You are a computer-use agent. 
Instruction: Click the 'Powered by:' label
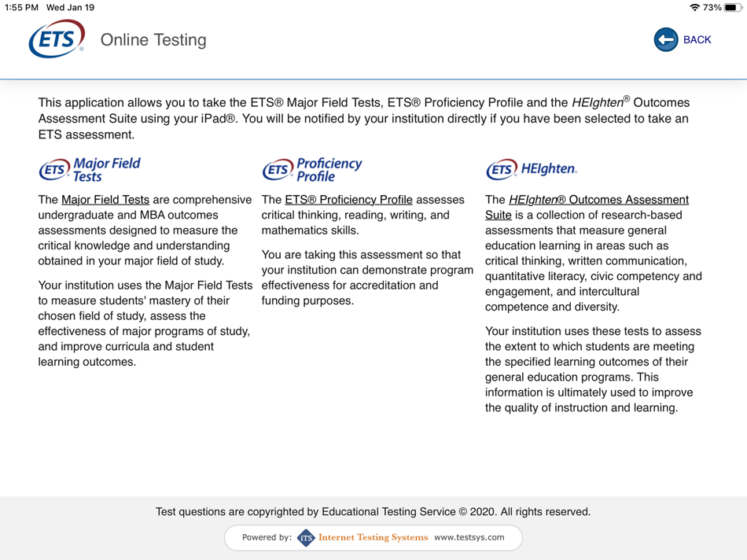(x=267, y=537)
